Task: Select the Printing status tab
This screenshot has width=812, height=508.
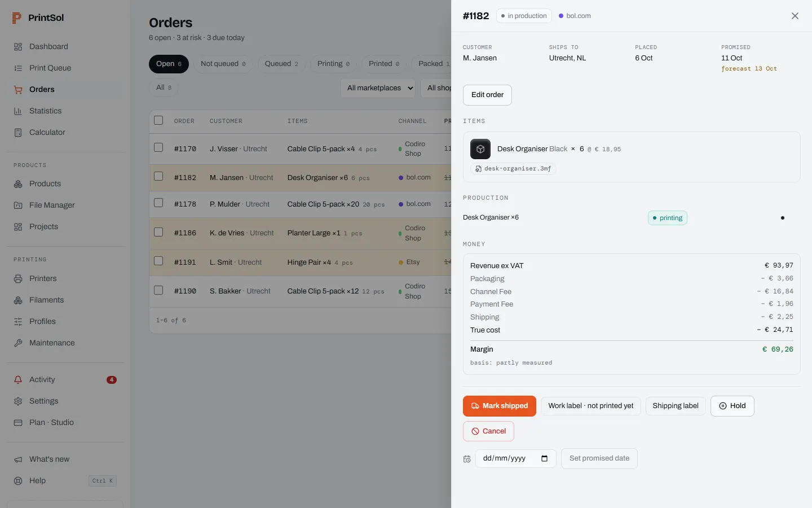Action: (333, 64)
